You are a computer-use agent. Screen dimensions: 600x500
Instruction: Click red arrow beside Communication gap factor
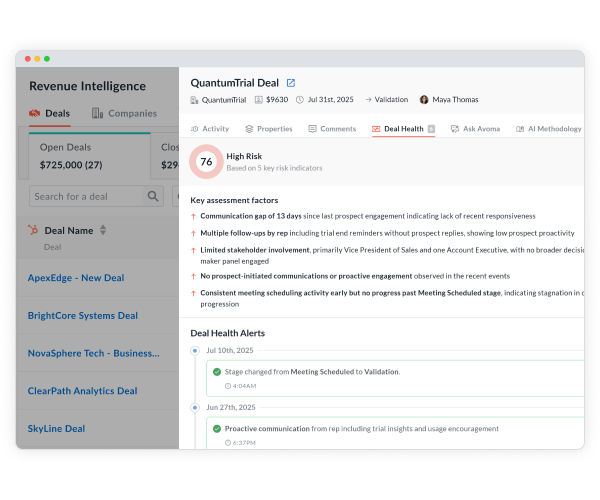click(x=194, y=217)
